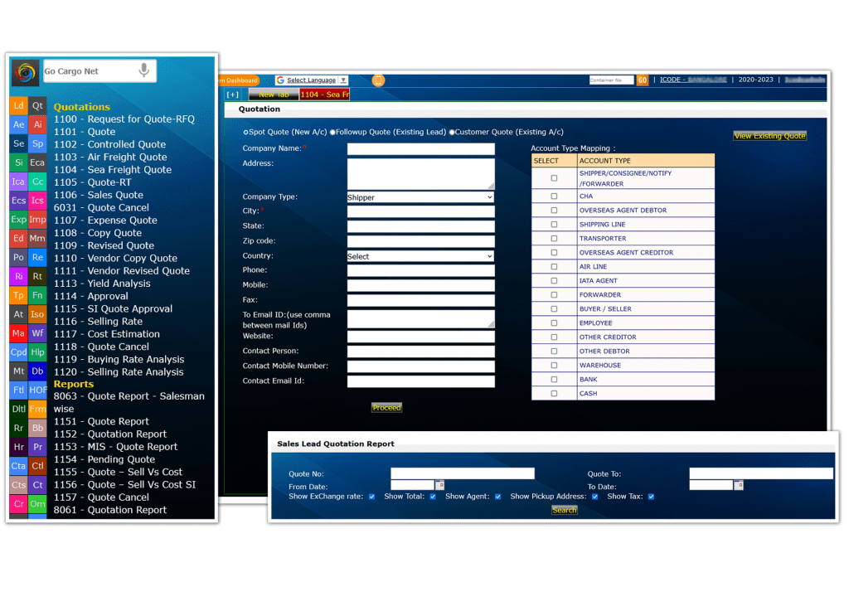Click the Go Cargo Net logo icon
The image size is (849, 616).
coord(25,72)
